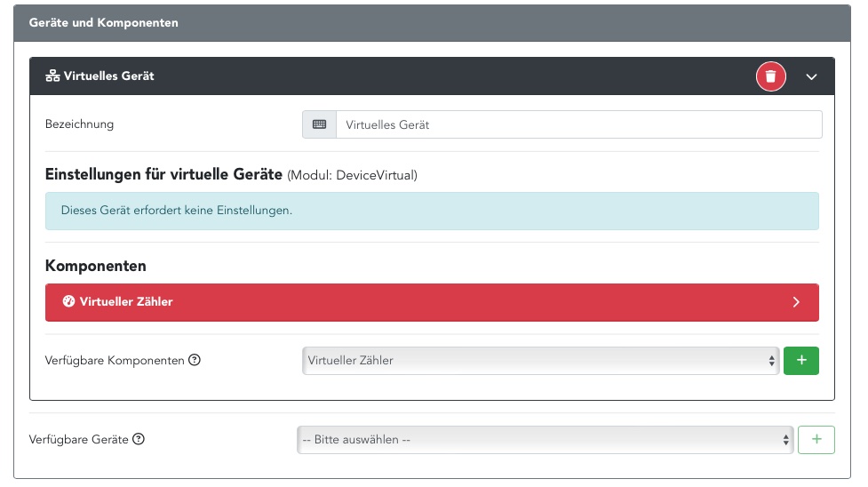Open the 'Bitte auswählen' device dropdown
The image size is (868, 487).
point(544,439)
